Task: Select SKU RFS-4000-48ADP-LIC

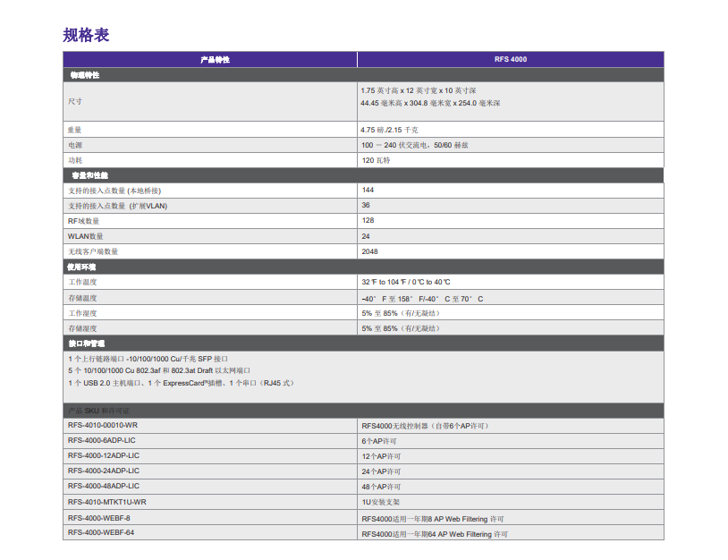Action: click(x=104, y=486)
